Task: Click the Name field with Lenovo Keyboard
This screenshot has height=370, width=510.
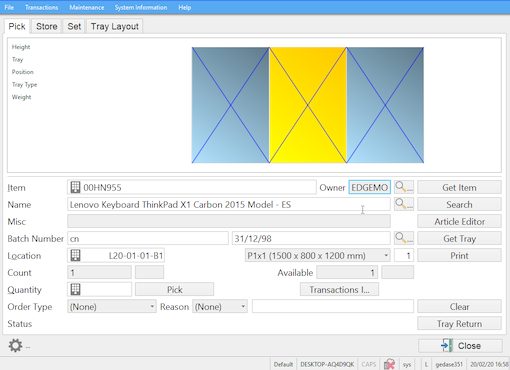Action: pos(229,204)
